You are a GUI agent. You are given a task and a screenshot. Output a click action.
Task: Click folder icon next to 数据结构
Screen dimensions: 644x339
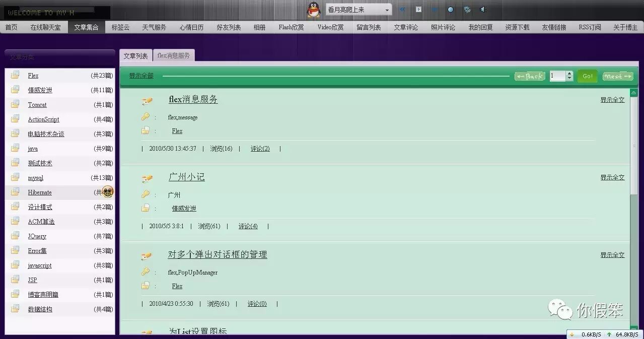(x=16, y=309)
